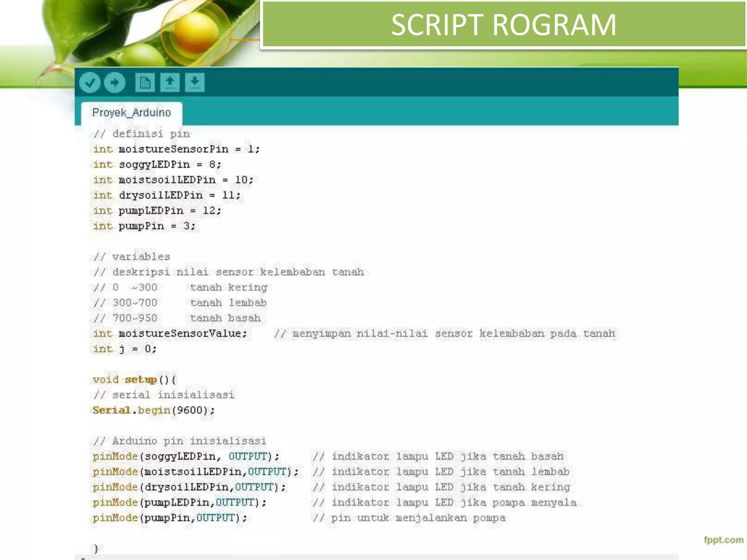Click the Verify checkmark icon
The width and height of the screenshot is (747, 560).
pos(90,82)
